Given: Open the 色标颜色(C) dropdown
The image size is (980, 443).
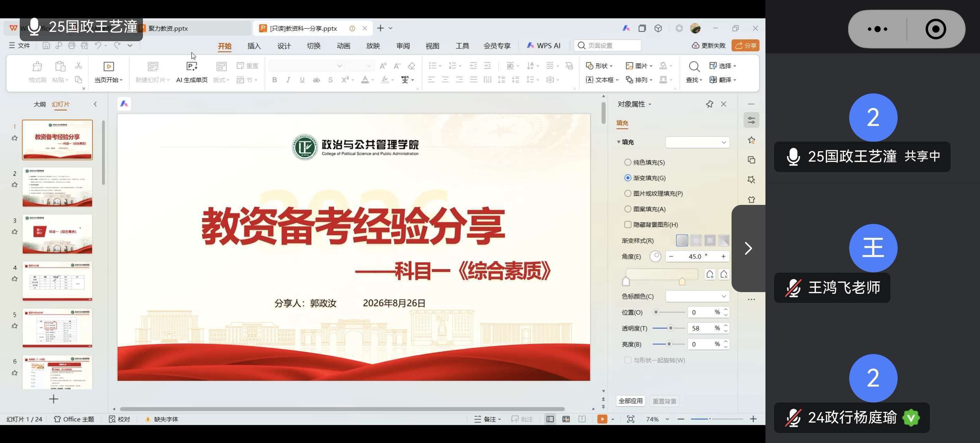Looking at the screenshot, I should [x=697, y=297].
